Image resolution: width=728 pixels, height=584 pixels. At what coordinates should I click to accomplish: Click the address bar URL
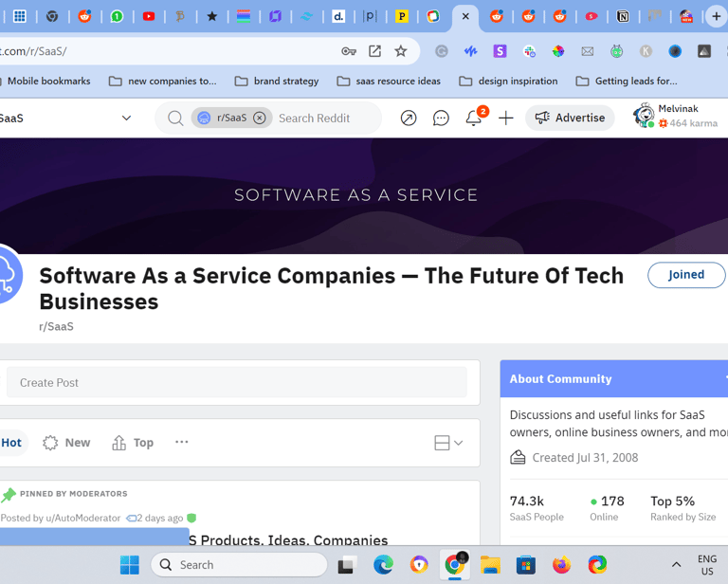coord(33,51)
